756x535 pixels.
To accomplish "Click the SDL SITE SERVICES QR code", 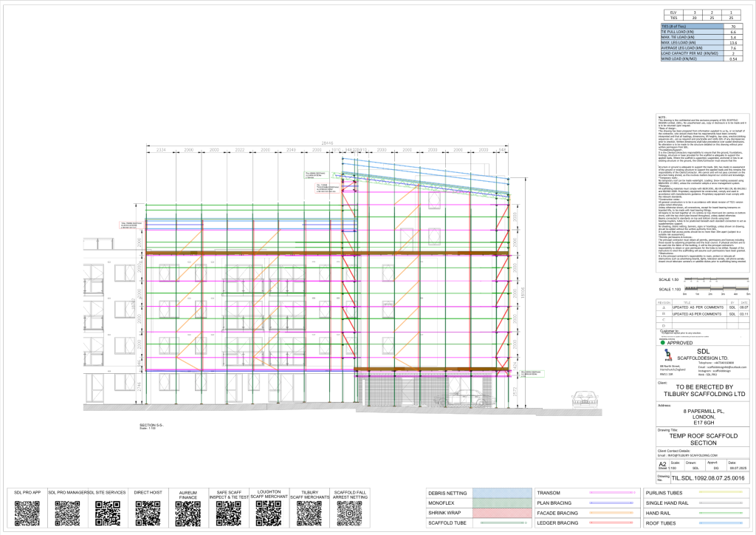I will 108,513.
